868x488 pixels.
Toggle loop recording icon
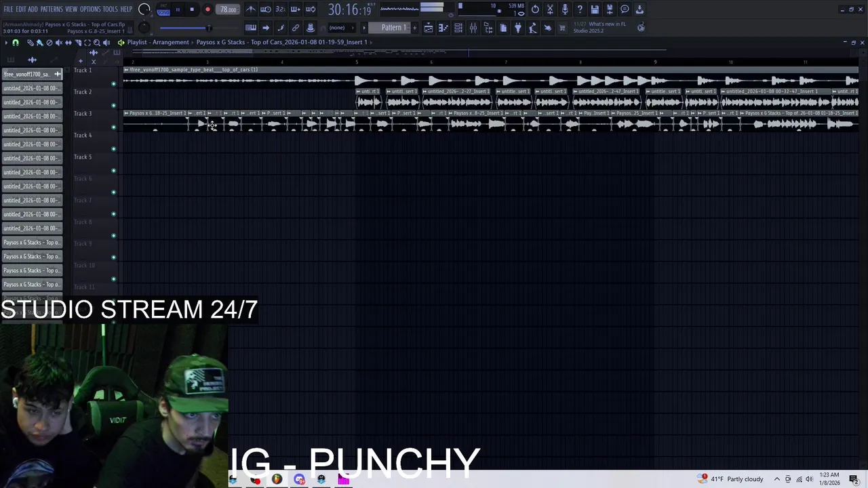[310, 9]
